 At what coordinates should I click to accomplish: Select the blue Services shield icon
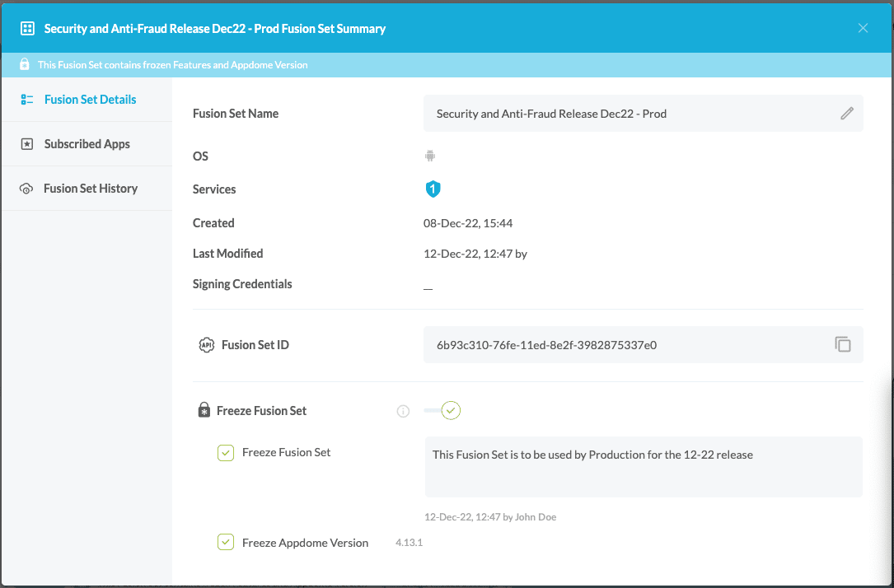coord(433,189)
